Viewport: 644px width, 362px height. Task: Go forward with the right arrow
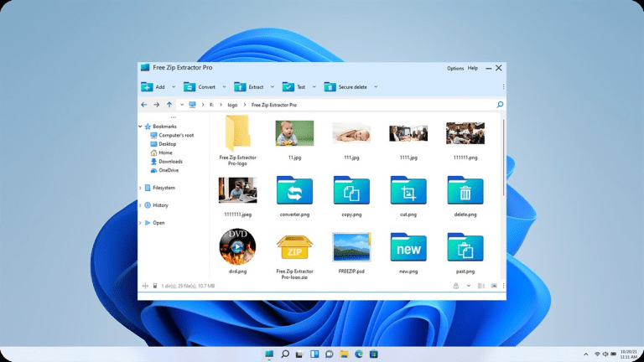click(x=157, y=105)
